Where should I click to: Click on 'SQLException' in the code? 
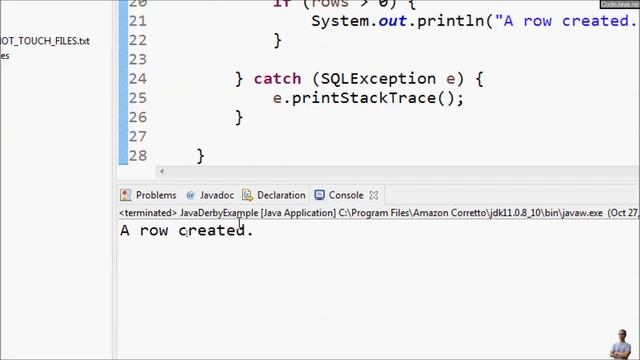click(x=378, y=78)
